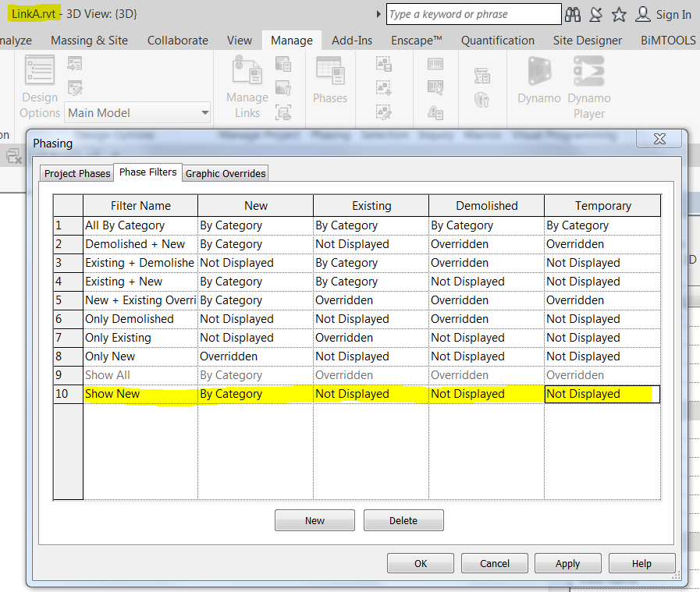The image size is (700, 592).
Task: Click the binoculars search icon
Action: click(x=573, y=14)
